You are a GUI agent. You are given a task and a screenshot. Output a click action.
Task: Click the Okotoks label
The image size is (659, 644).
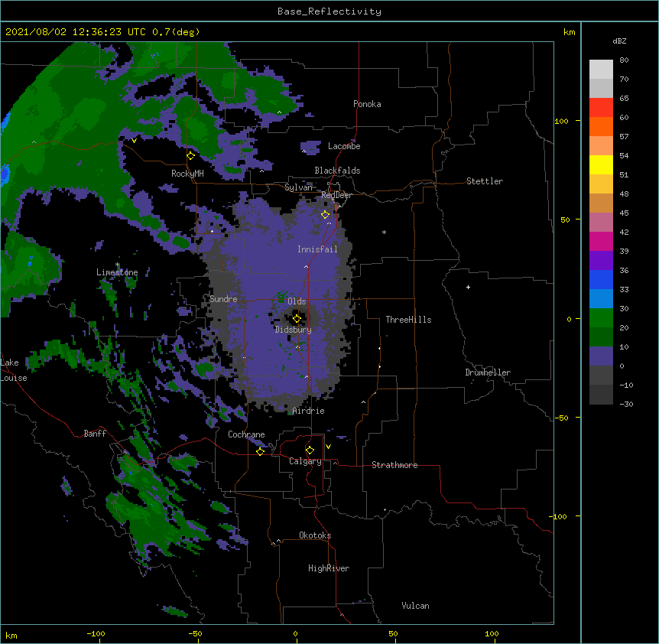point(315,535)
